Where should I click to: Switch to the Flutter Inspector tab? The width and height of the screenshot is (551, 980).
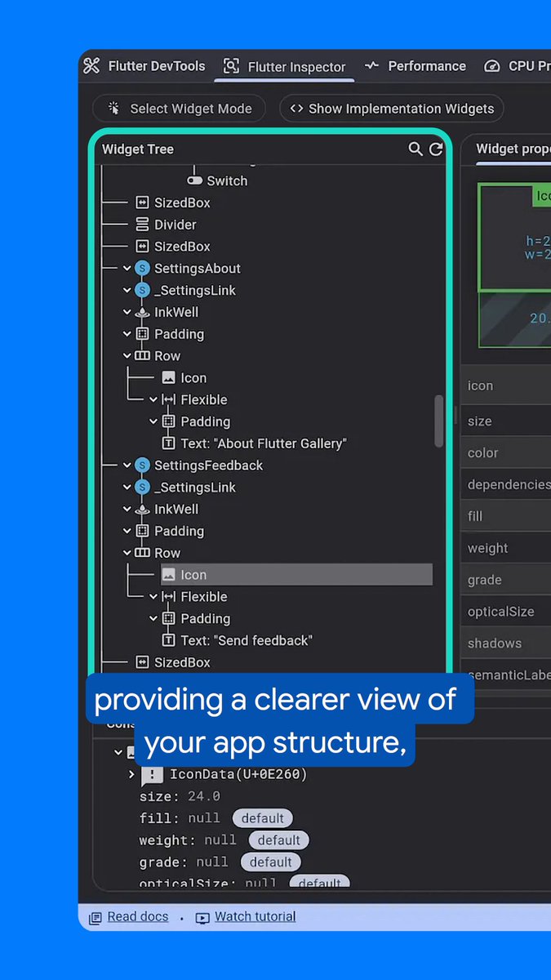tap(285, 67)
